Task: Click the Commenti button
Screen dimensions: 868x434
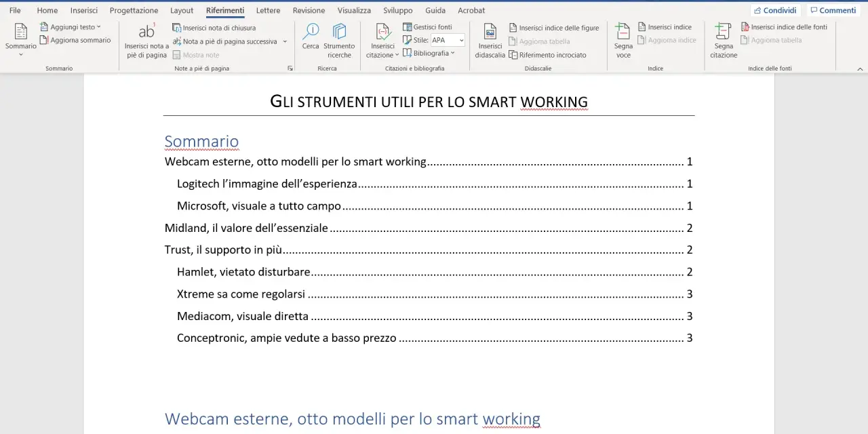Action: pyautogui.click(x=833, y=10)
